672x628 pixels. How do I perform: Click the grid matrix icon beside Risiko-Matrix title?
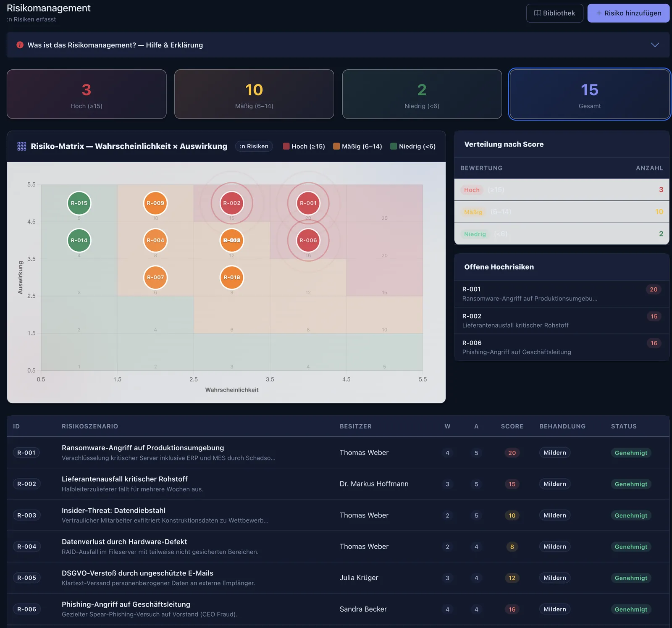(x=22, y=146)
